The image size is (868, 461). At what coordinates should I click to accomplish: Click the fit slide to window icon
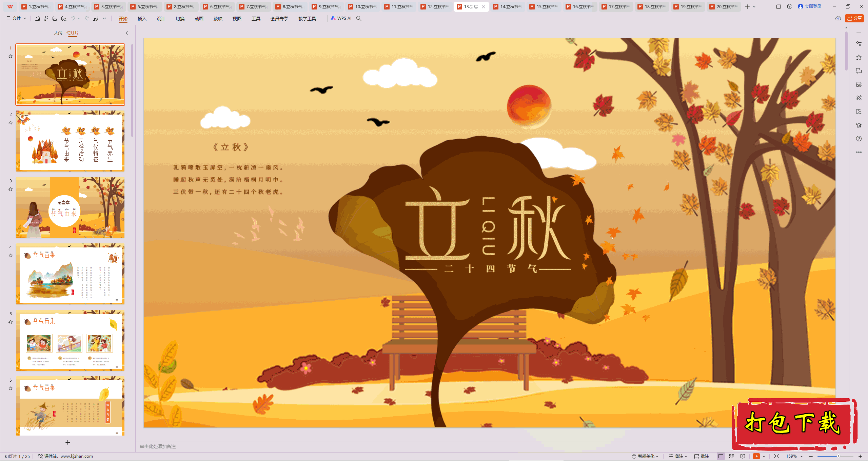tap(777, 456)
